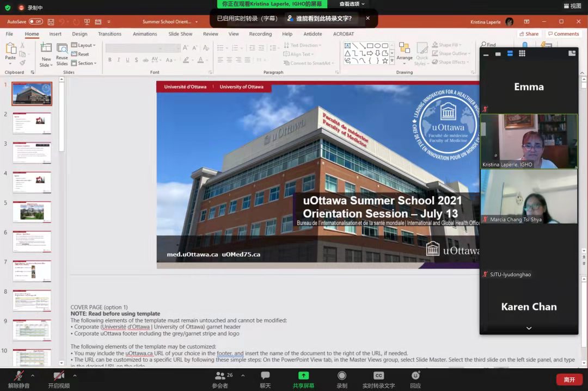Expand more participants chevron below Karen Chan
The height and width of the screenshot is (391, 588).
tap(529, 328)
